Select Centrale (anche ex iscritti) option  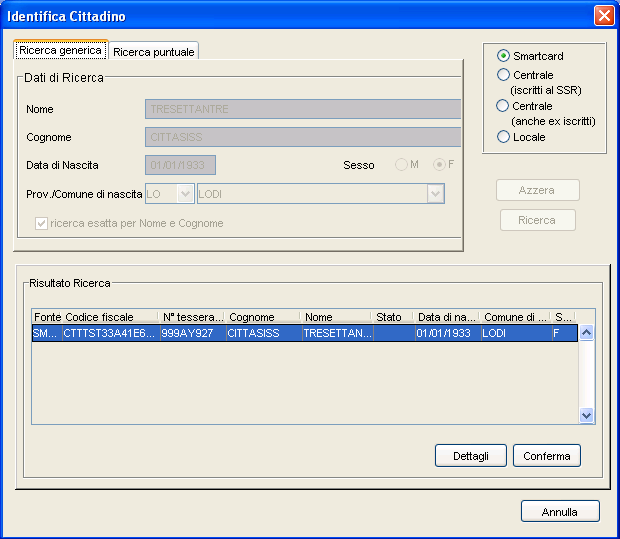click(503, 106)
